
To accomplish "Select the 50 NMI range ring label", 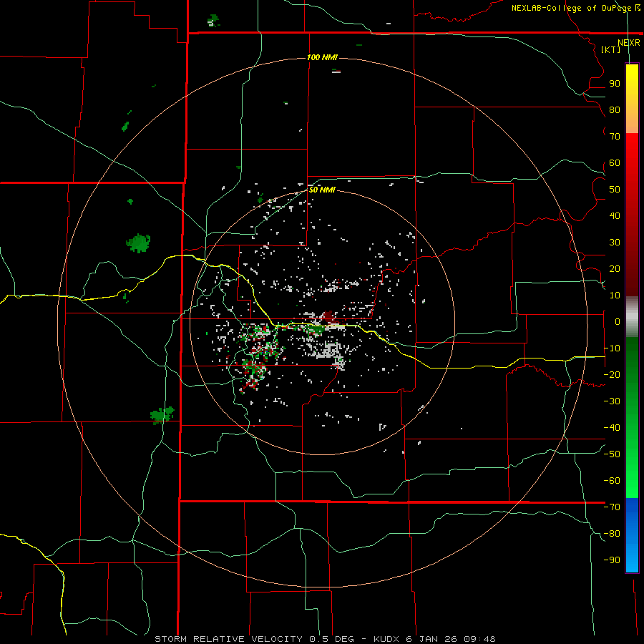I will coord(322,190).
